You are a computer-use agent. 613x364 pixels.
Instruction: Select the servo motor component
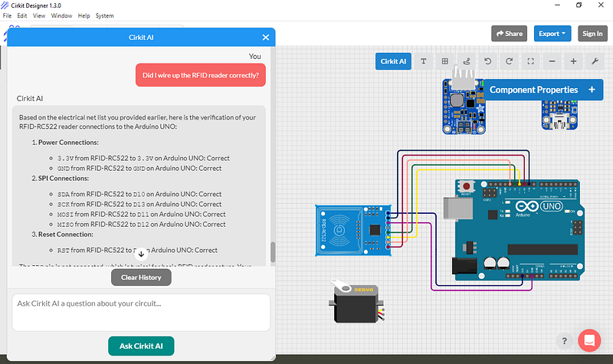coord(357,301)
